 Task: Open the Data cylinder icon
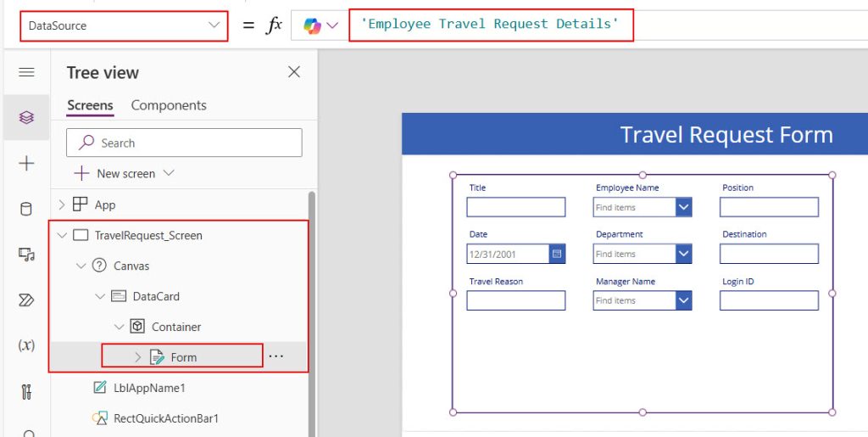(x=26, y=210)
